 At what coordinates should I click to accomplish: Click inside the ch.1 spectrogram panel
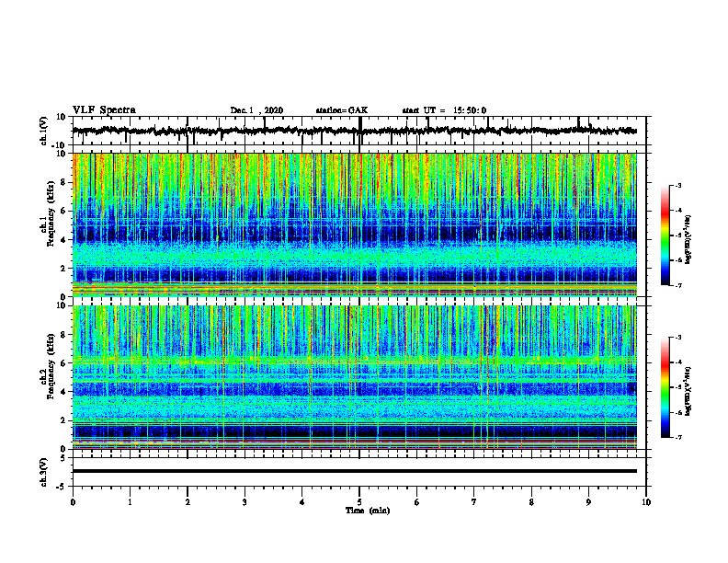point(355,224)
